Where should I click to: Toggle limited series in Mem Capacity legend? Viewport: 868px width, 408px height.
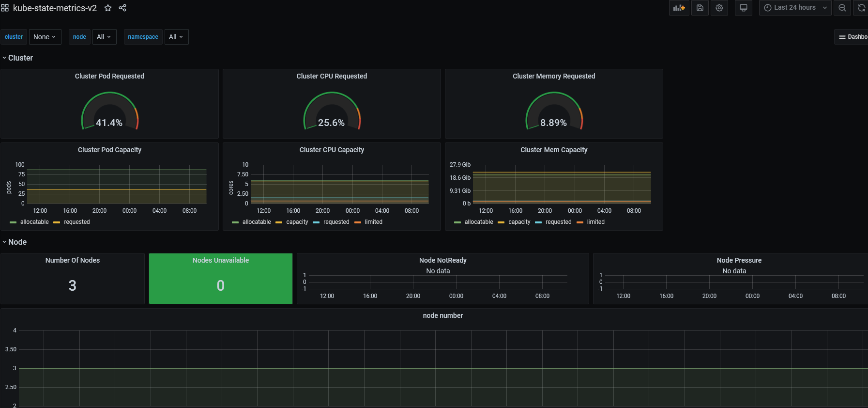596,222
